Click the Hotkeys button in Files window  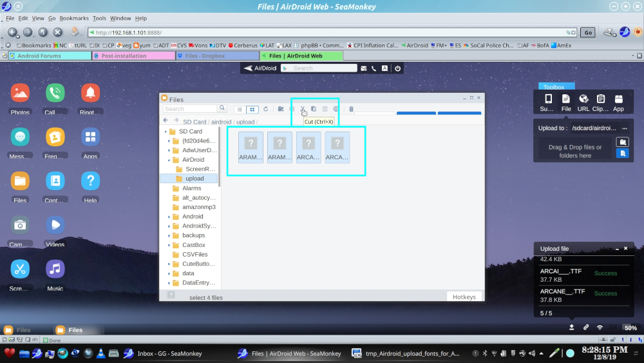click(x=464, y=297)
